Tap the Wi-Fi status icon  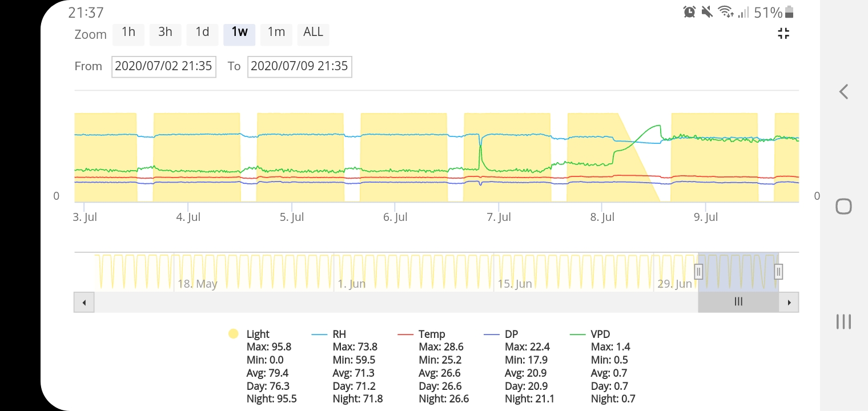pyautogui.click(x=725, y=12)
